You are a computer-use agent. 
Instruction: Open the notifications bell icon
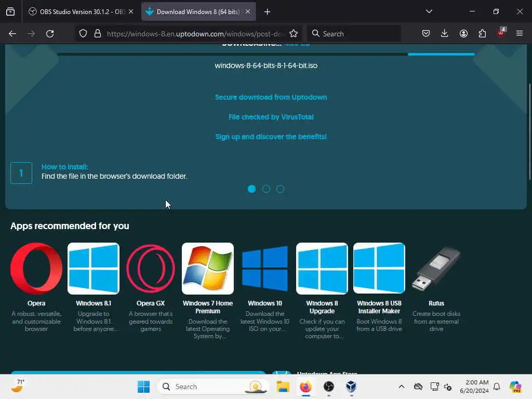click(x=497, y=387)
